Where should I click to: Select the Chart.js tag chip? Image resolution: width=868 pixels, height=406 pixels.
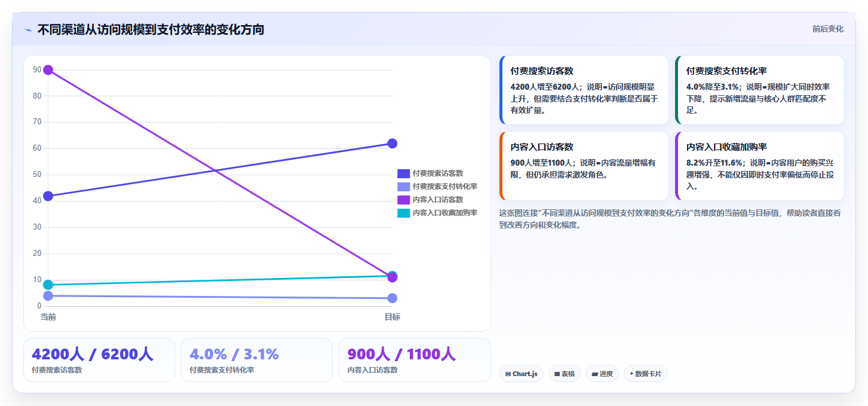pos(521,374)
